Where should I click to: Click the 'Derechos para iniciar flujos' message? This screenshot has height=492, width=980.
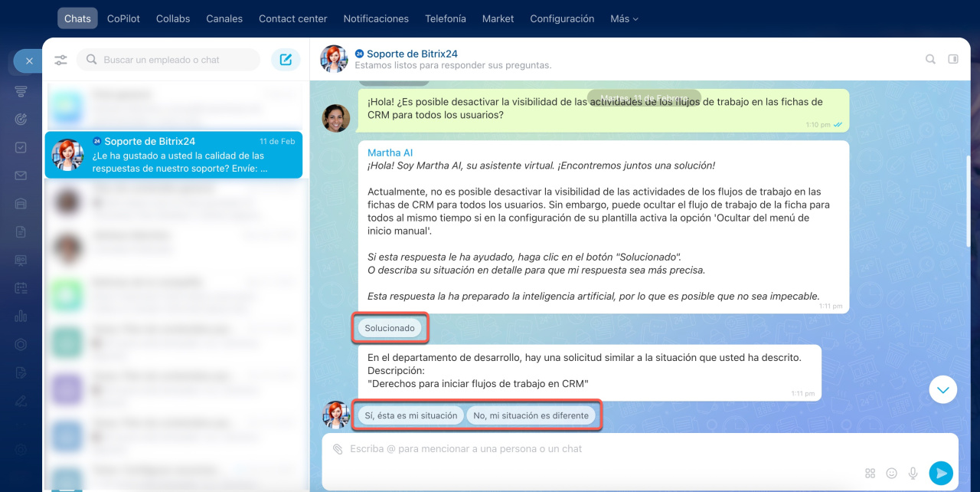pyautogui.click(x=590, y=371)
